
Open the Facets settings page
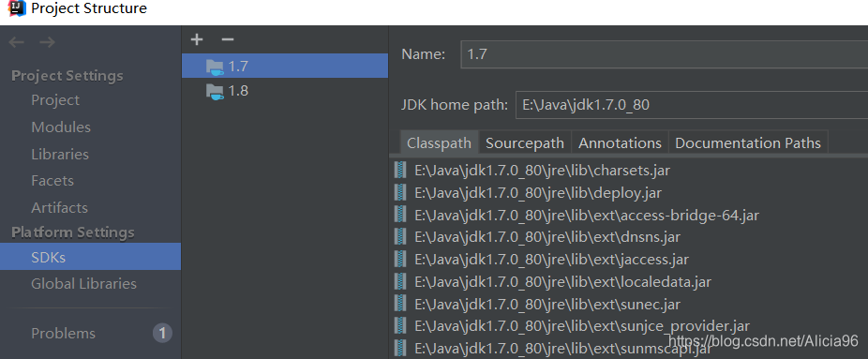(52, 181)
